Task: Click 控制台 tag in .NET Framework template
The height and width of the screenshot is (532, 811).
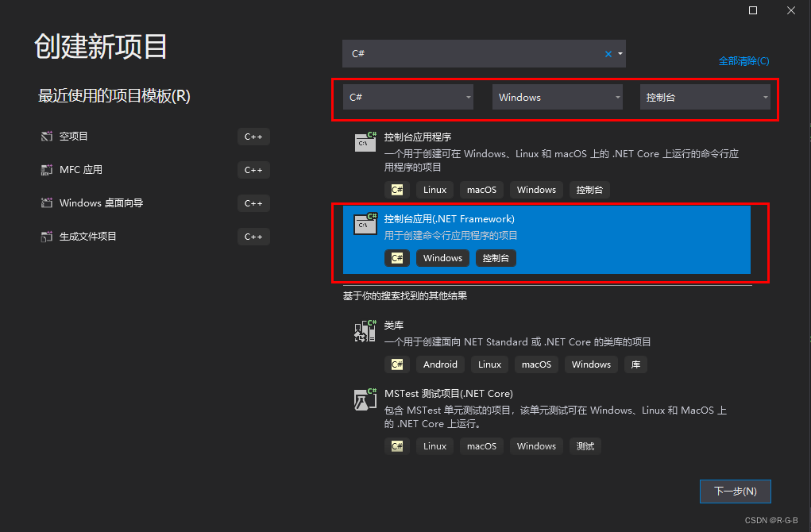Action: [496, 258]
